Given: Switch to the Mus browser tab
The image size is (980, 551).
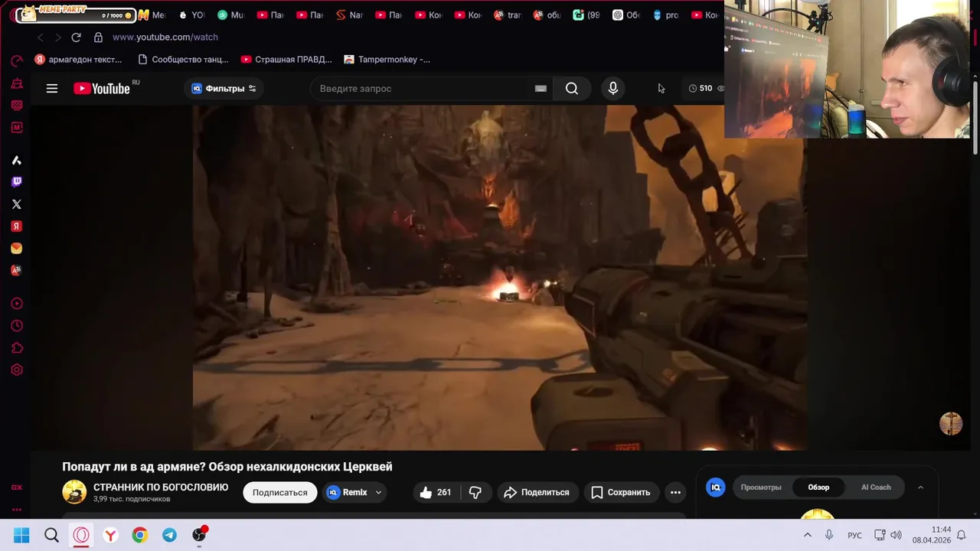Looking at the screenshot, I should pos(230,15).
